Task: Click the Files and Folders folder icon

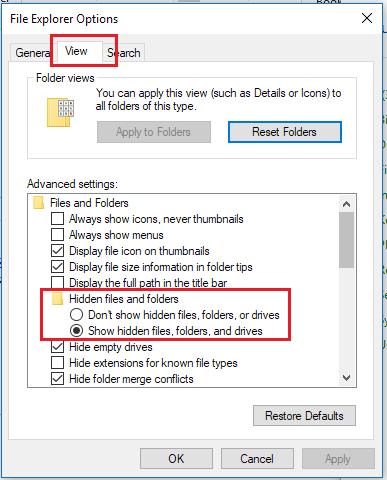Action: [39, 203]
